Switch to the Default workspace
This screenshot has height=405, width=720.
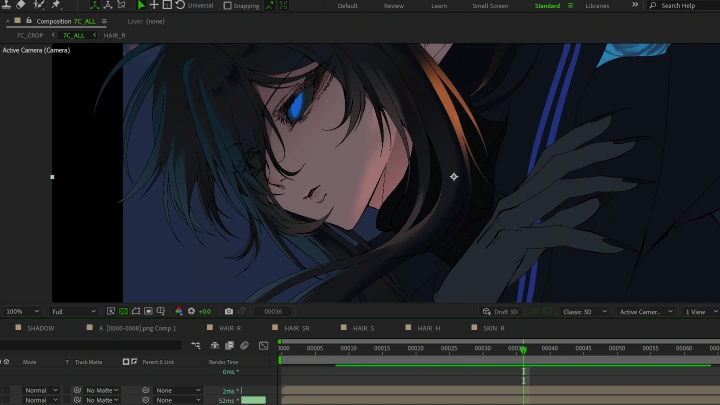pos(348,6)
